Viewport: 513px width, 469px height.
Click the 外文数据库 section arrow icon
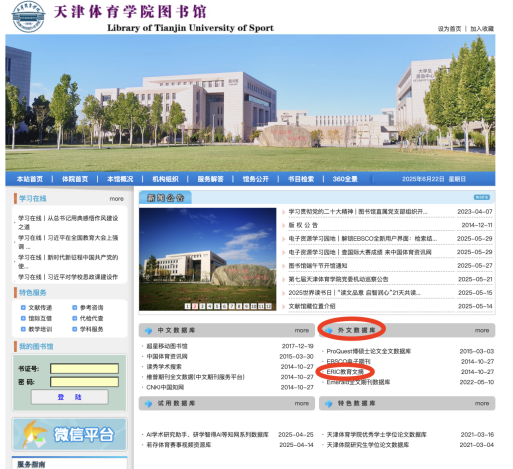[329, 330]
